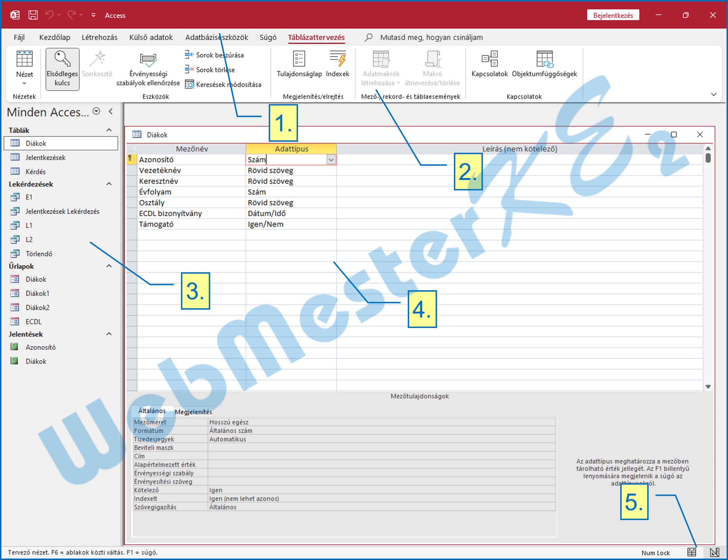Switch to the Külső adatok tab

(x=151, y=37)
